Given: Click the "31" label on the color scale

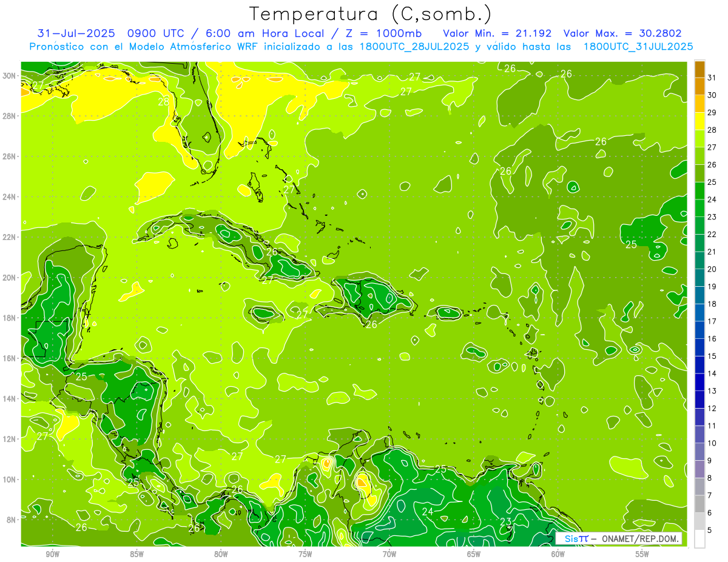Looking at the screenshot, I should tap(712, 77).
